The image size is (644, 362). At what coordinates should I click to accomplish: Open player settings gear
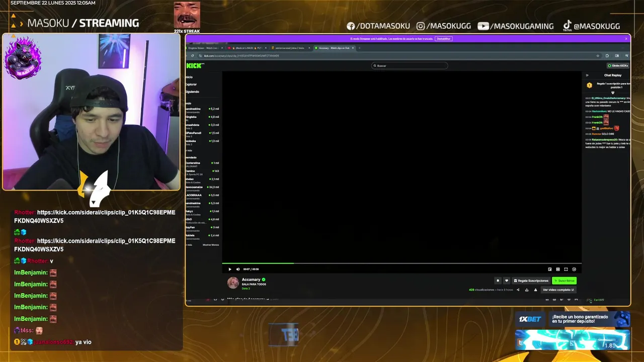point(574,269)
